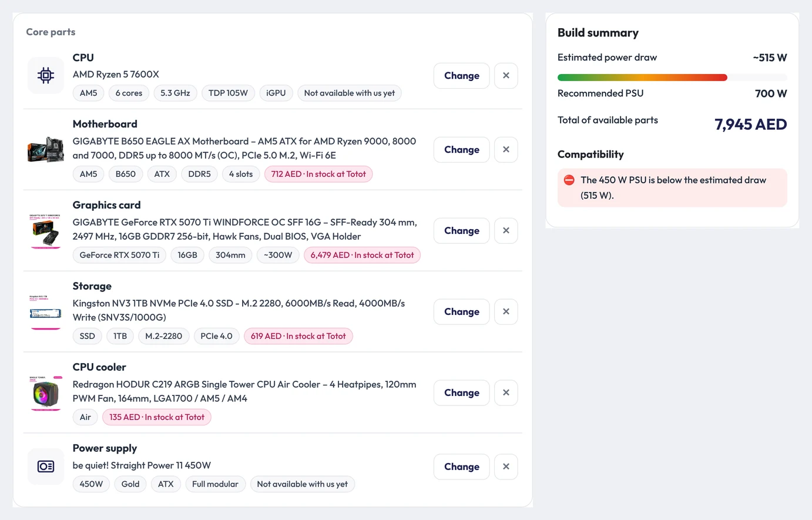The width and height of the screenshot is (812, 520).
Task: Remove the motherboard using the X icon
Action: point(506,150)
